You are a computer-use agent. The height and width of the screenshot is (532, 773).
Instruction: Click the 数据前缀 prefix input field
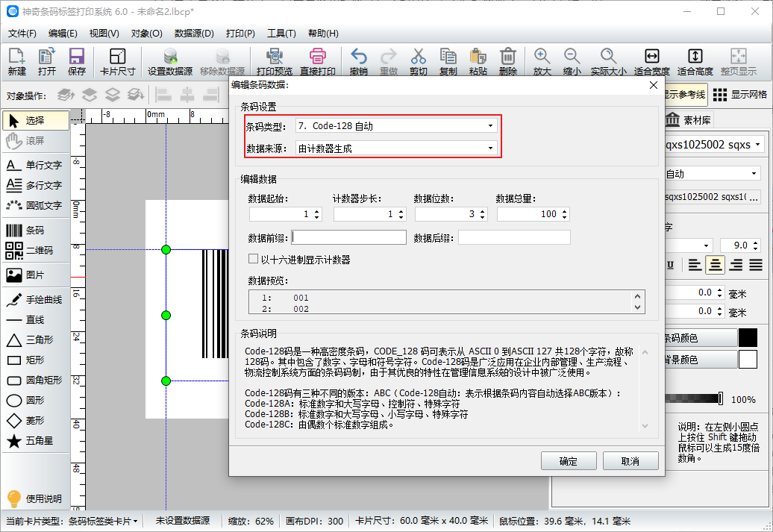pyautogui.click(x=349, y=238)
